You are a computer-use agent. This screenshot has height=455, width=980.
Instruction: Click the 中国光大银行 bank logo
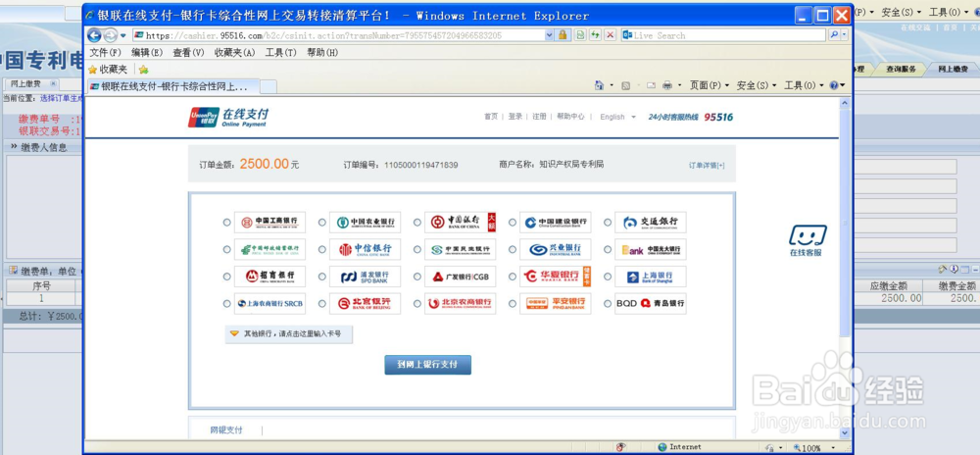(x=651, y=249)
